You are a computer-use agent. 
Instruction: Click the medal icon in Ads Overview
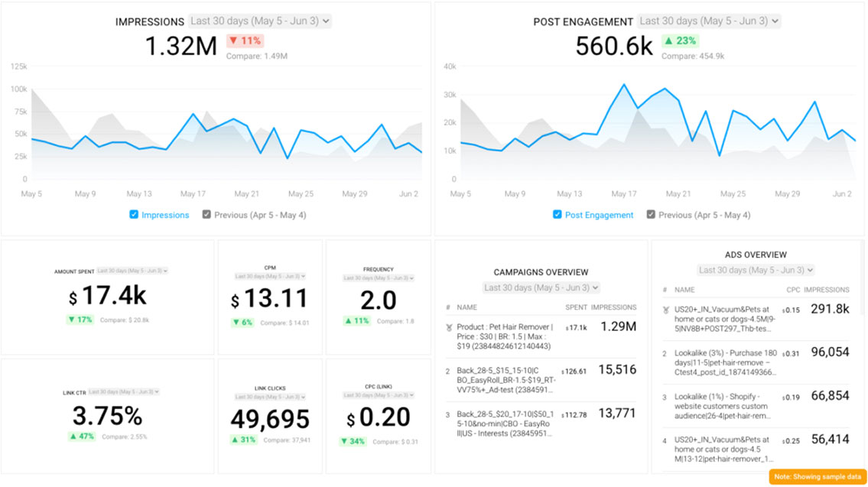665,310
